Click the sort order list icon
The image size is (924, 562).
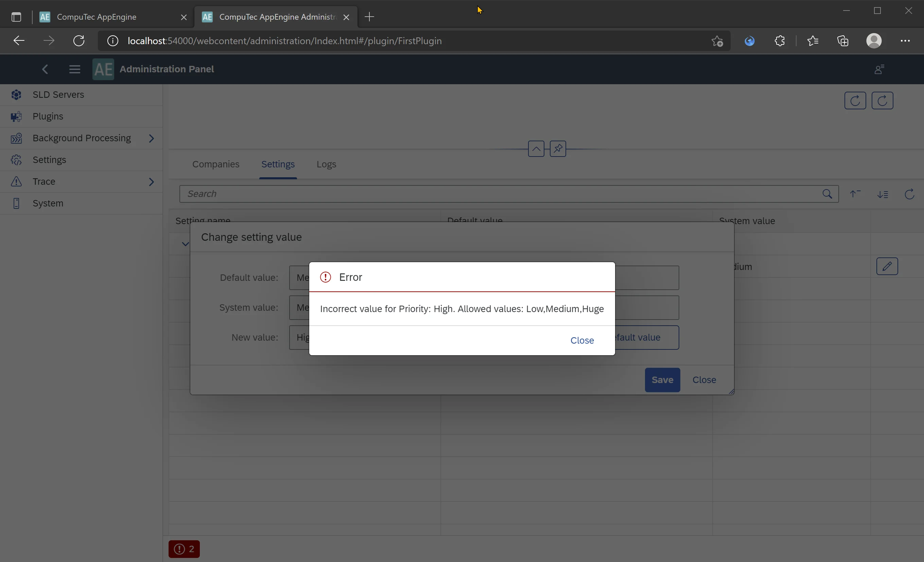[x=883, y=194]
